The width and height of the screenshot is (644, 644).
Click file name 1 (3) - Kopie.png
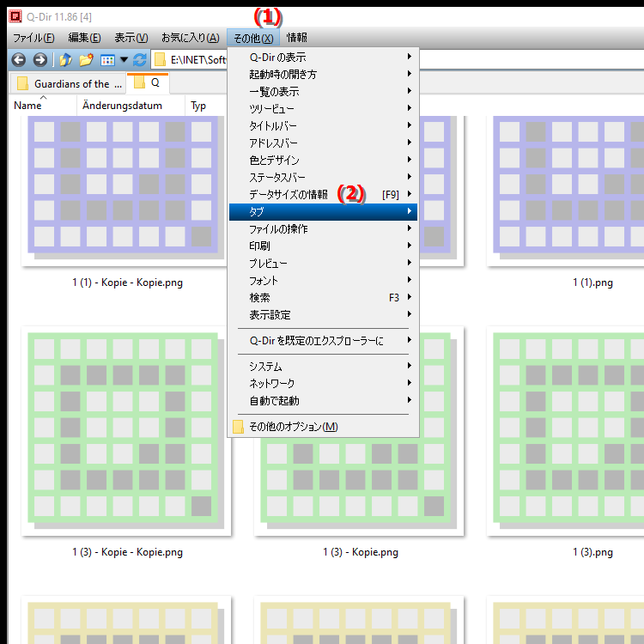(361, 552)
